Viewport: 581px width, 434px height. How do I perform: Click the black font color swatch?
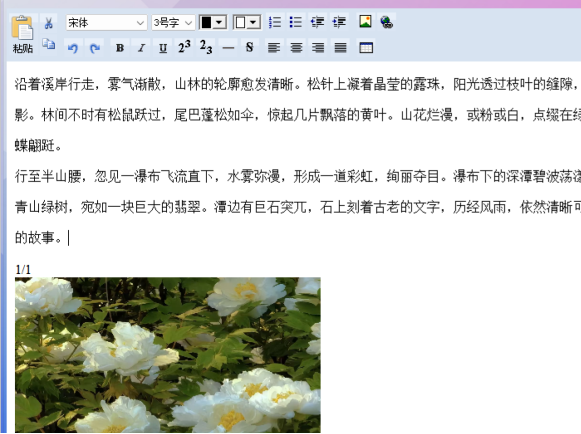(206, 23)
